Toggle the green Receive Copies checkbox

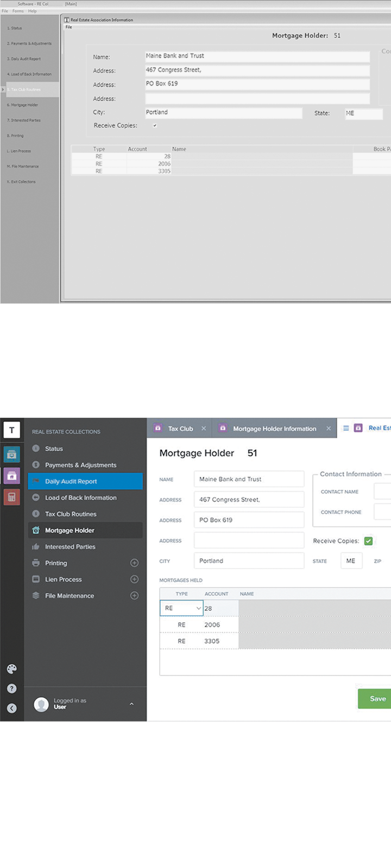coord(368,541)
